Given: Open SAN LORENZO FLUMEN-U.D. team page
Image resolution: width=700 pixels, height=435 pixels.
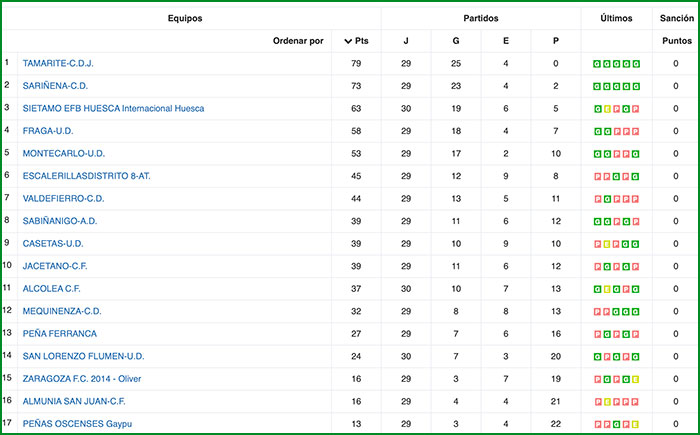Looking at the screenshot, I should pyautogui.click(x=84, y=356).
